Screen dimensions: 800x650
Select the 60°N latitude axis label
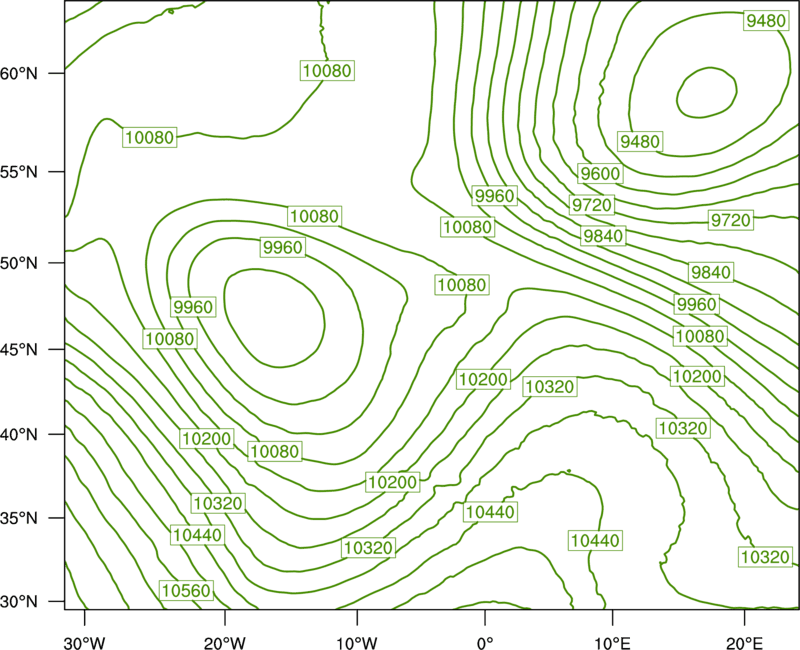[19, 73]
